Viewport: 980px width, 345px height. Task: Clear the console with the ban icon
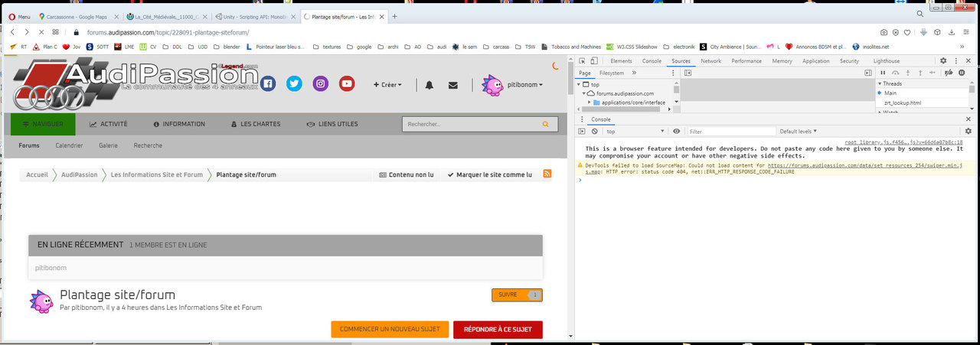[x=595, y=132]
